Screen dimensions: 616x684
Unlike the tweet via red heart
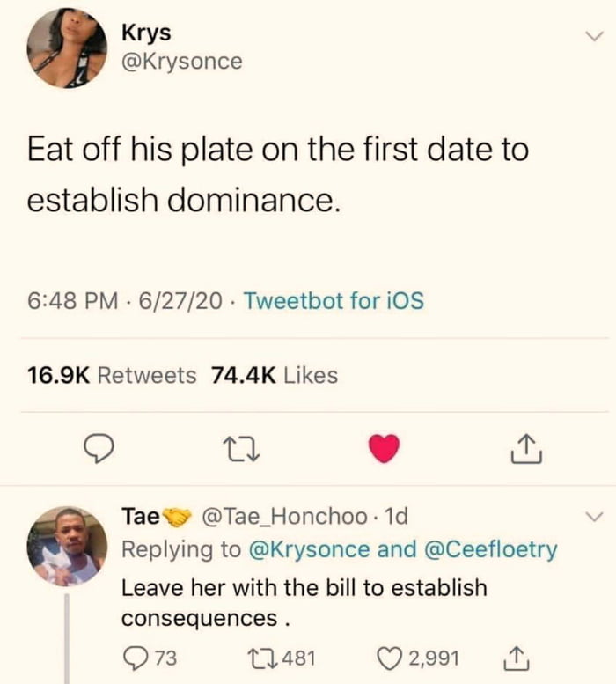[383, 449]
